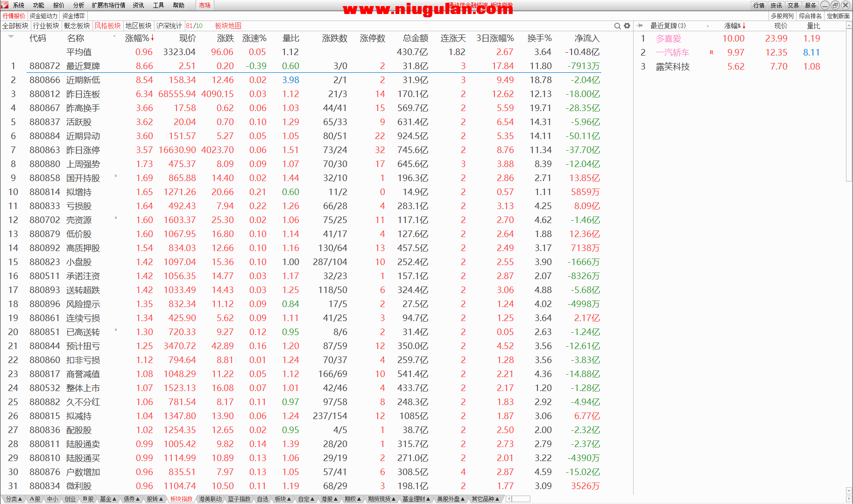Expand the 板块▲ bottom tab menu

283,499
